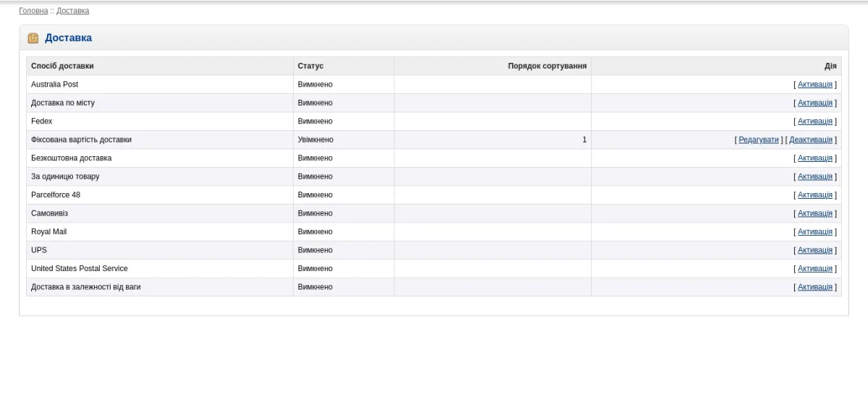Activate United States Postal Service method
Image resolution: width=868 pixels, height=407 pixels.
pos(815,269)
